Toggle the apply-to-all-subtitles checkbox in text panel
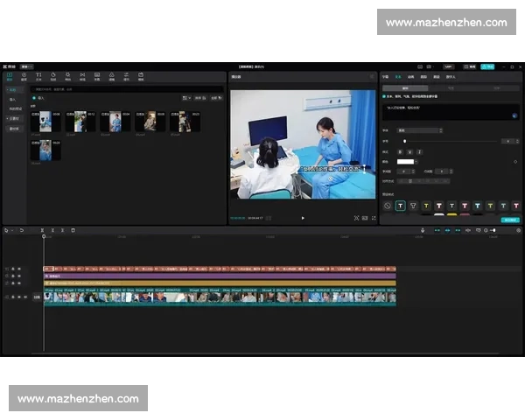 pos(385,96)
